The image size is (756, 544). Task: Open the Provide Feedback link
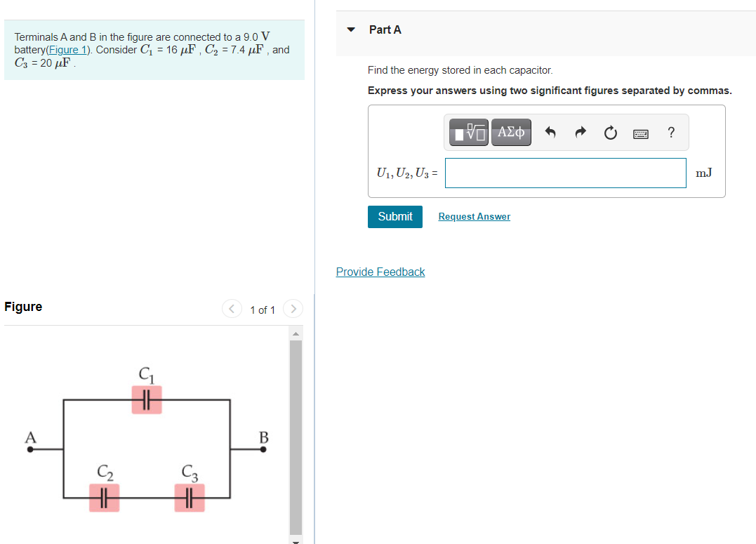click(x=380, y=272)
